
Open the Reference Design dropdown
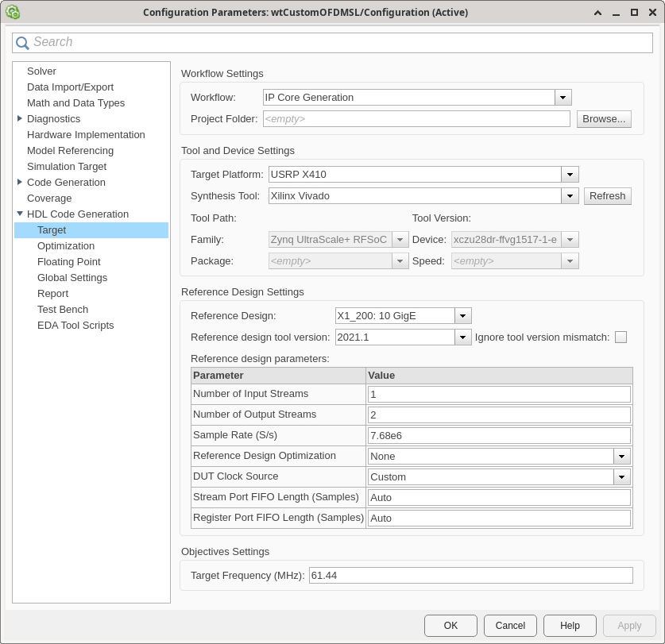pyautogui.click(x=462, y=315)
